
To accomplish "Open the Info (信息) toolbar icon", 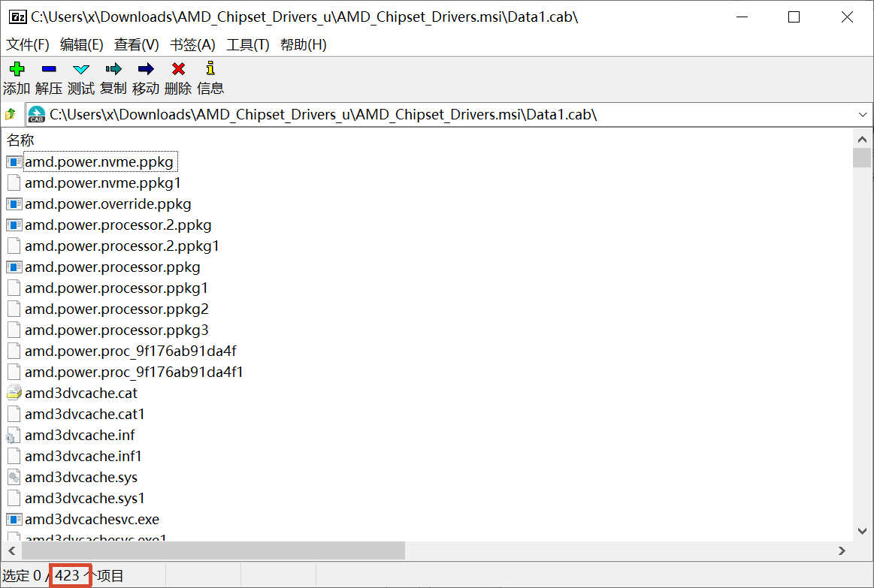I will [x=210, y=68].
